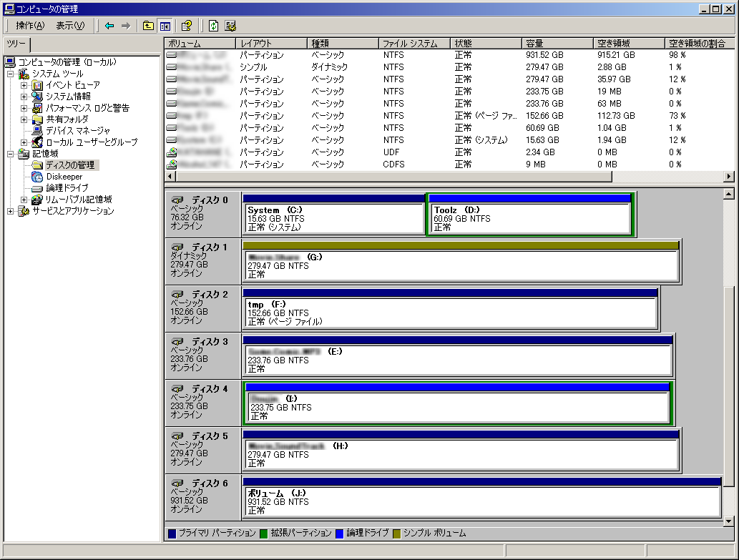This screenshot has height=560, width=739.
Task: Expand the 共有フォルダ node
Action: click(x=24, y=119)
